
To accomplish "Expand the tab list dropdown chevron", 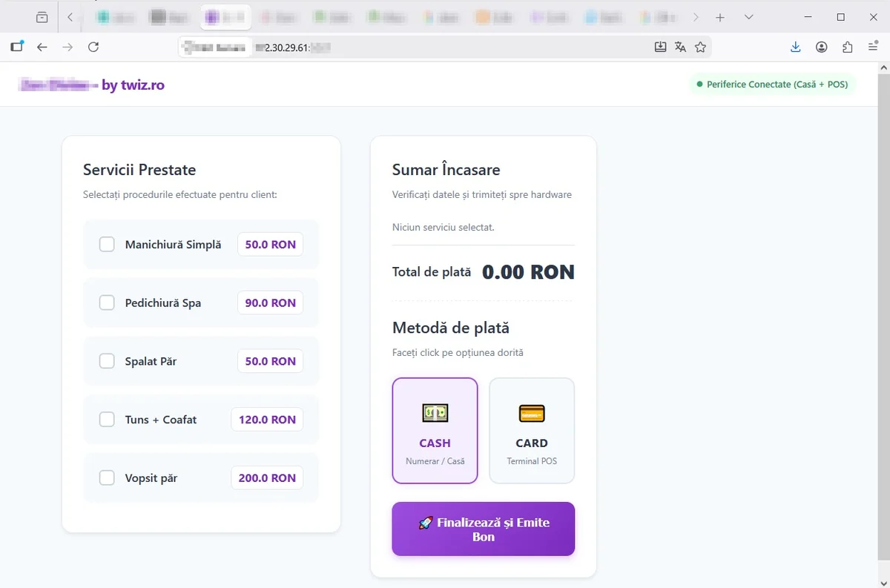I will point(748,17).
